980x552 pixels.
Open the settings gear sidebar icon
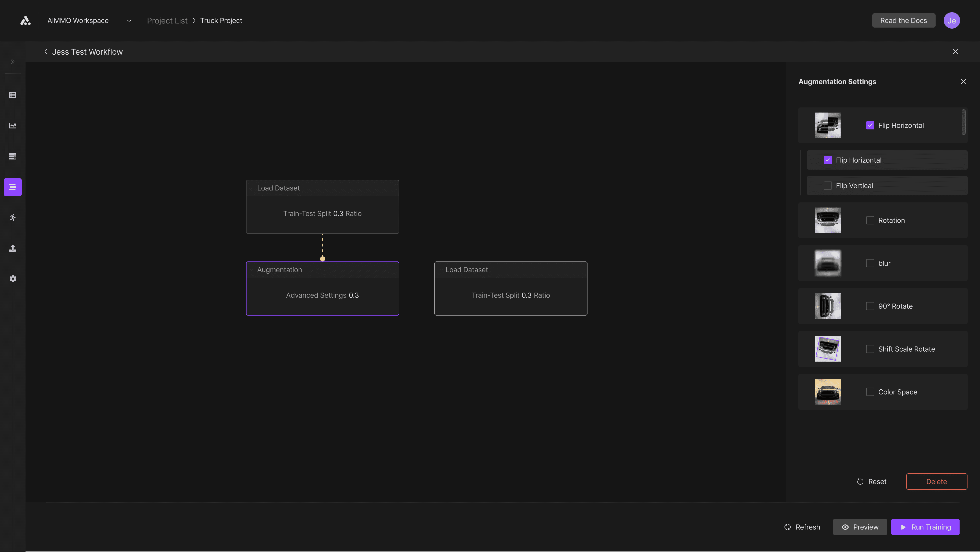13,279
